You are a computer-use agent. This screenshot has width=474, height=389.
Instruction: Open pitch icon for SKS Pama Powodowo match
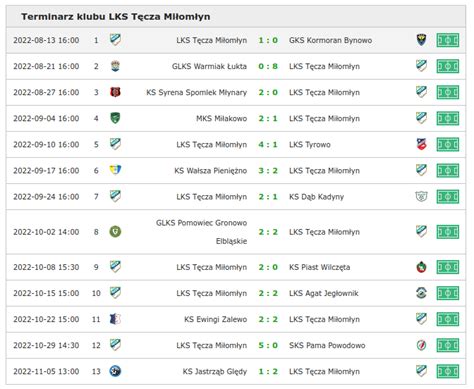(x=448, y=345)
